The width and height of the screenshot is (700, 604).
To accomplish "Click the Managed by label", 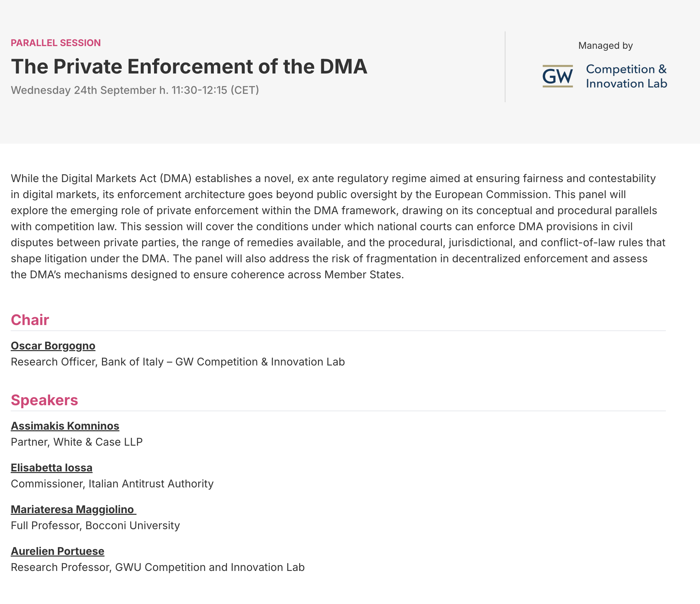I will (x=605, y=45).
